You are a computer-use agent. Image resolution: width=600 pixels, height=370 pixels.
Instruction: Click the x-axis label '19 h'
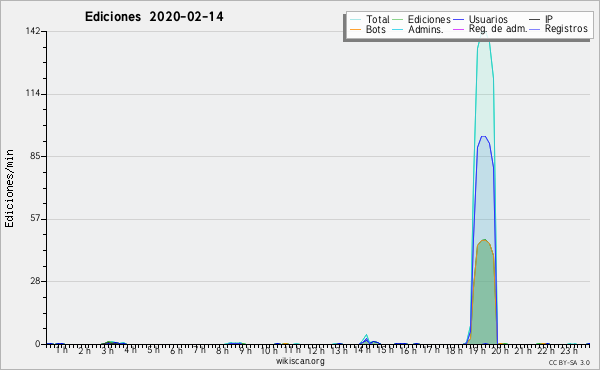477,350
